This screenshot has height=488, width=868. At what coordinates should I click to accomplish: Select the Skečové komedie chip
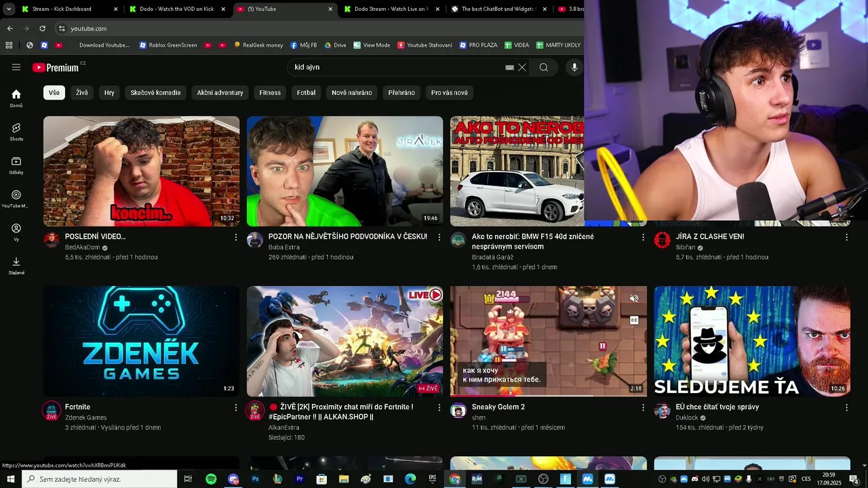(x=155, y=93)
